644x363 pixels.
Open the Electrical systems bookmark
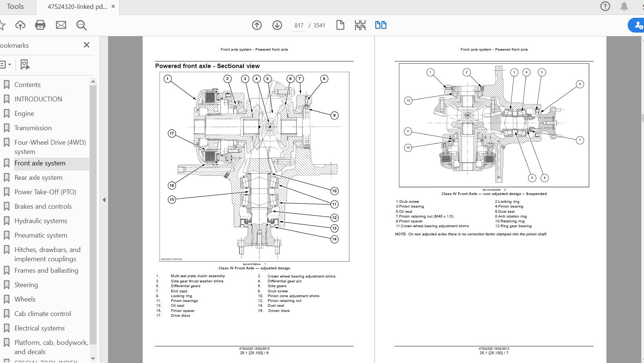(40, 328)
